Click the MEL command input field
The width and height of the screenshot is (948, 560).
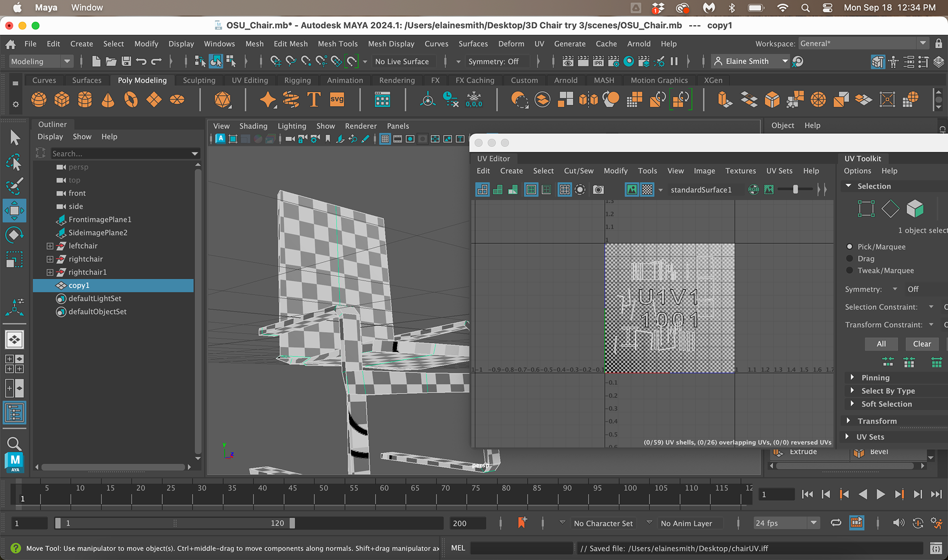coord(521,548)
